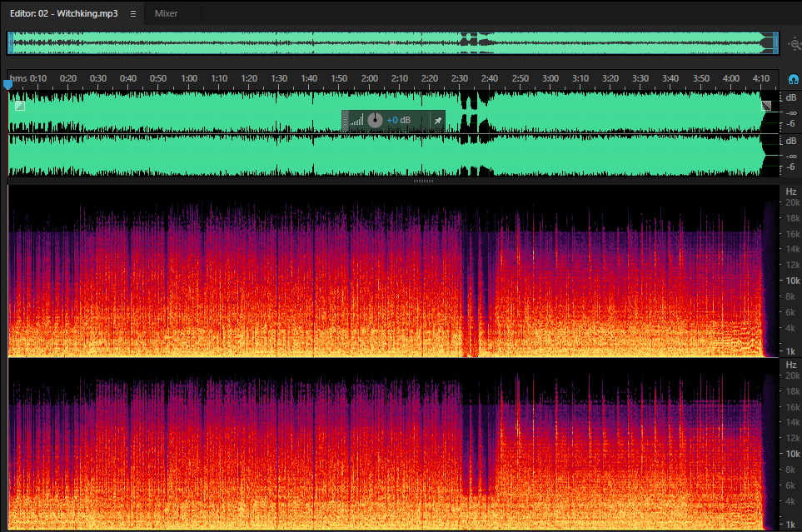This screenshot has height=532, width=802.
Task: Adjust the HUD amplitude knob
Action: click(x=375, y=120)
